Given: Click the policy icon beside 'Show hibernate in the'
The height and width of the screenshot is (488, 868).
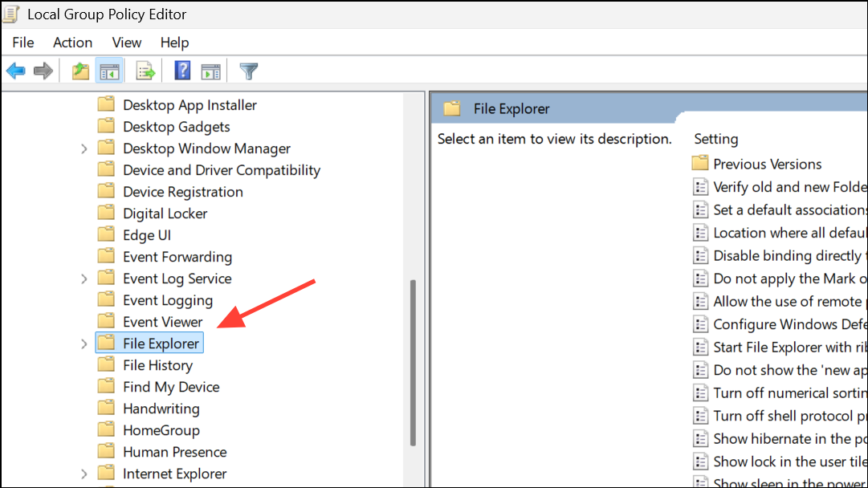Looking at the screenshot, I should [x=700, y=439].
